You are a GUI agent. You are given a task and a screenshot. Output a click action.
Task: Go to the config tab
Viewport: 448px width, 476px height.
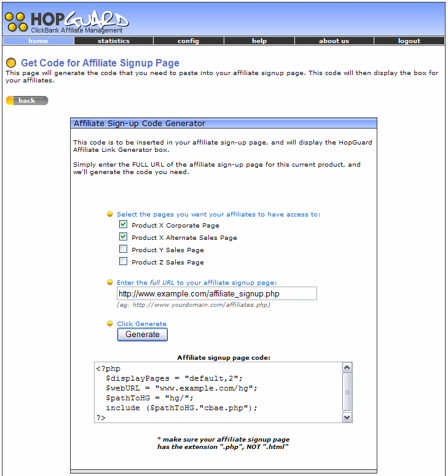189,41
